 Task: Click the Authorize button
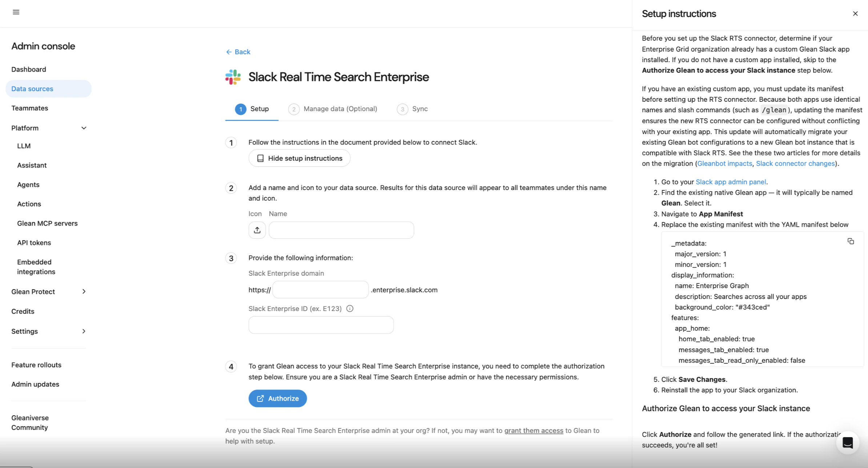pos(277,398)
